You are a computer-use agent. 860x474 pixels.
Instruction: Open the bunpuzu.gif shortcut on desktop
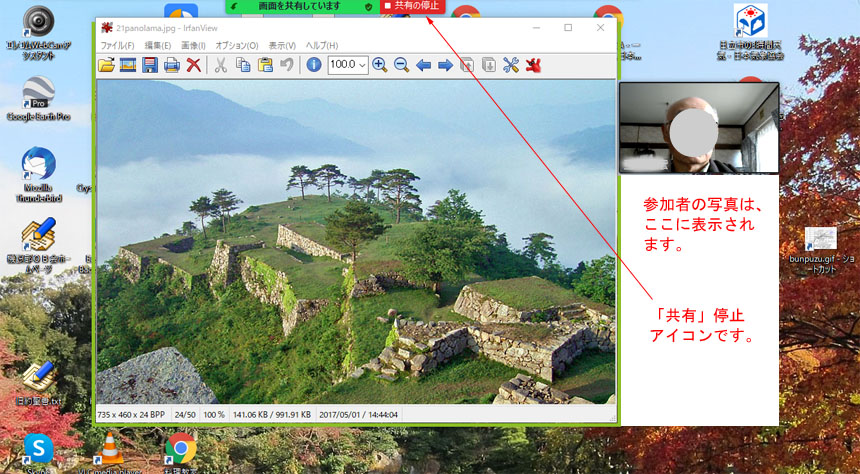coord(821,250)
